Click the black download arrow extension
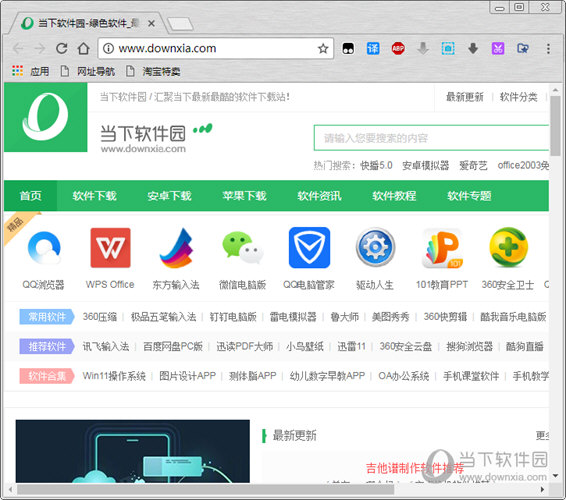Screen dimensions: 566x500 pyautogui.click(x=473, y=48)
